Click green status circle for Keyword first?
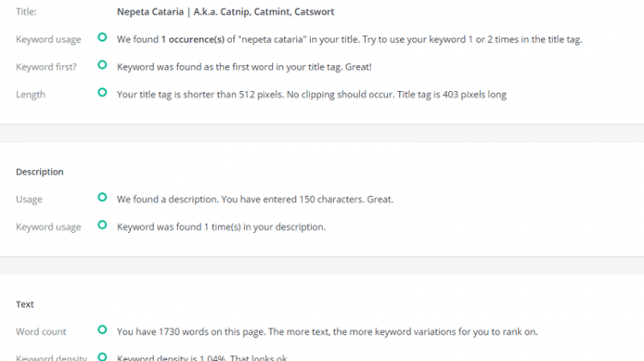Screen dimensions: 644x361 (102, 65)
